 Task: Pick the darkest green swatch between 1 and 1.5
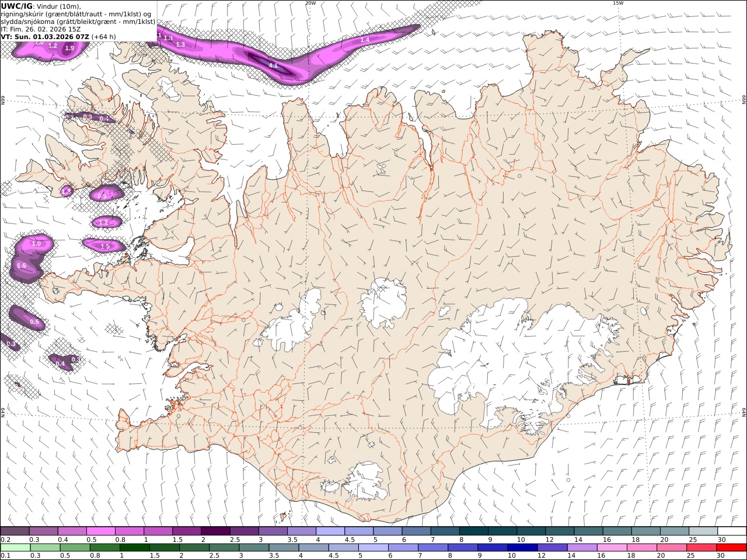(x=135, y=547)
